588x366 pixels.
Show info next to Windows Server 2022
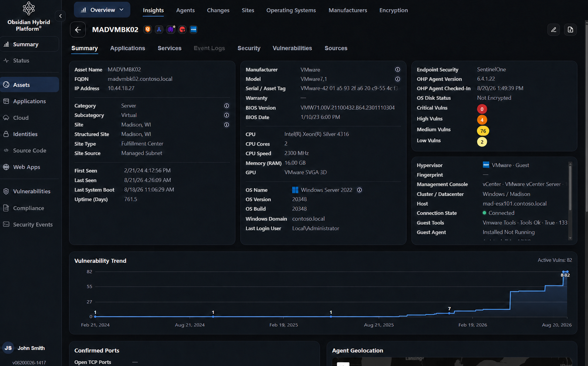pyautogui.click(x=359, y=190)
